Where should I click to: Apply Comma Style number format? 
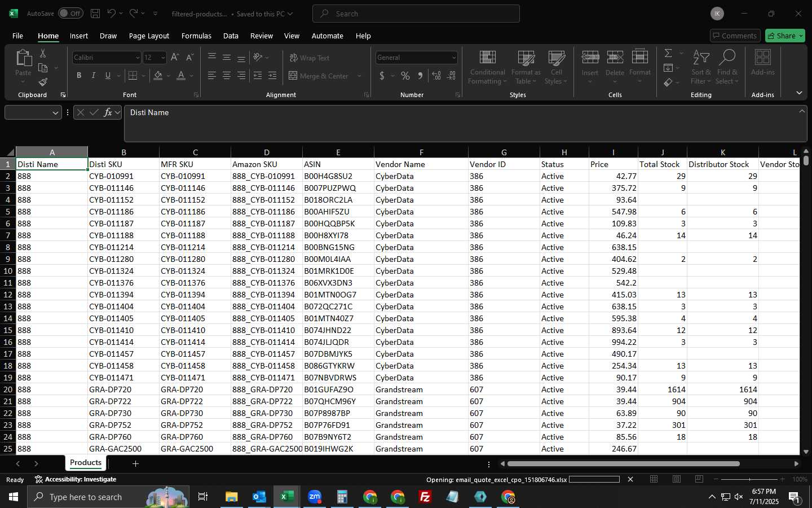click(420, 76)
